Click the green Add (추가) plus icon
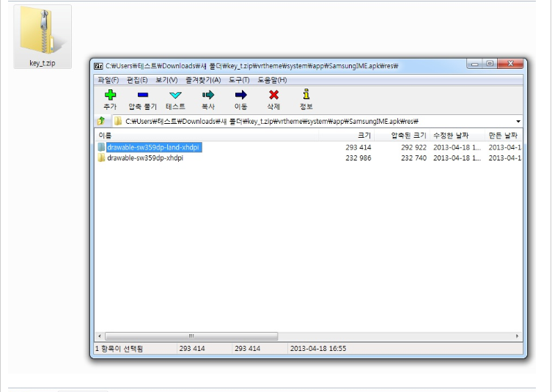Viewport: 552px width, 392px height. [110, 95]
